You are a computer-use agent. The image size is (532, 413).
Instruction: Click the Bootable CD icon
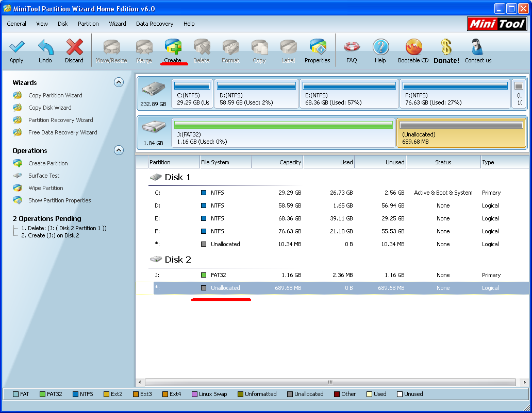(413, 48)
